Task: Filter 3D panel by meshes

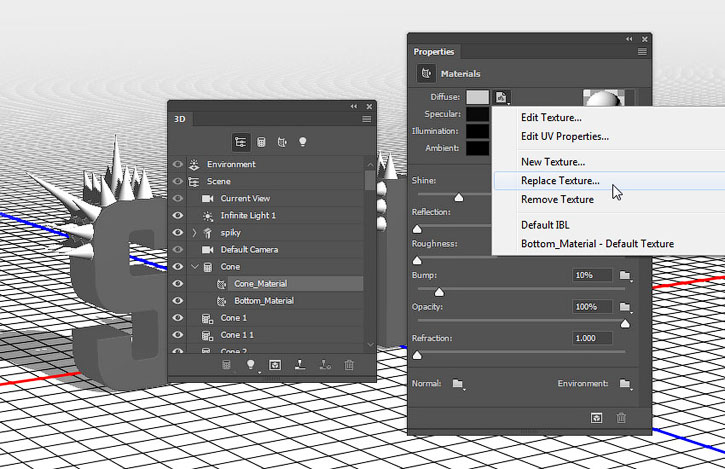Action: tap(261, 142)
